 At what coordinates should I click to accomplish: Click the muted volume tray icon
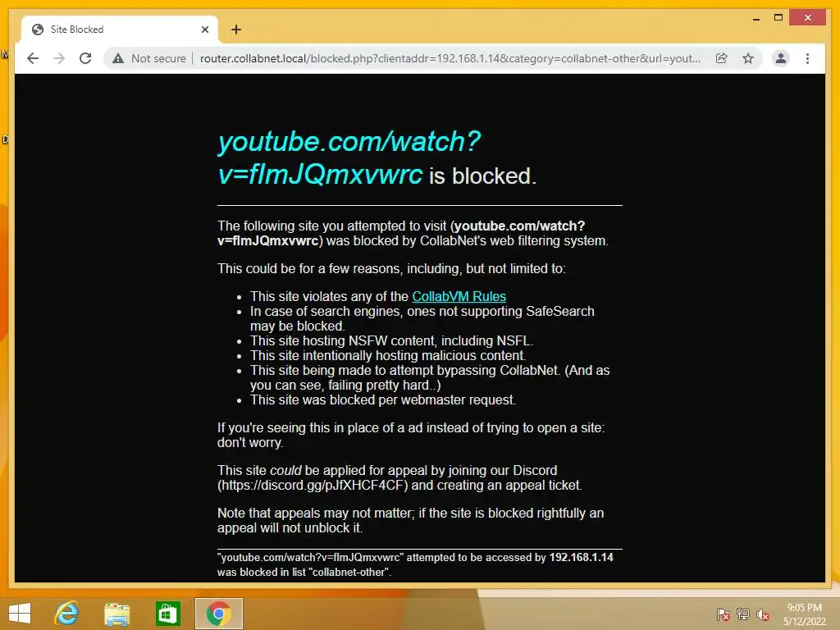click(x=762, y=614)
